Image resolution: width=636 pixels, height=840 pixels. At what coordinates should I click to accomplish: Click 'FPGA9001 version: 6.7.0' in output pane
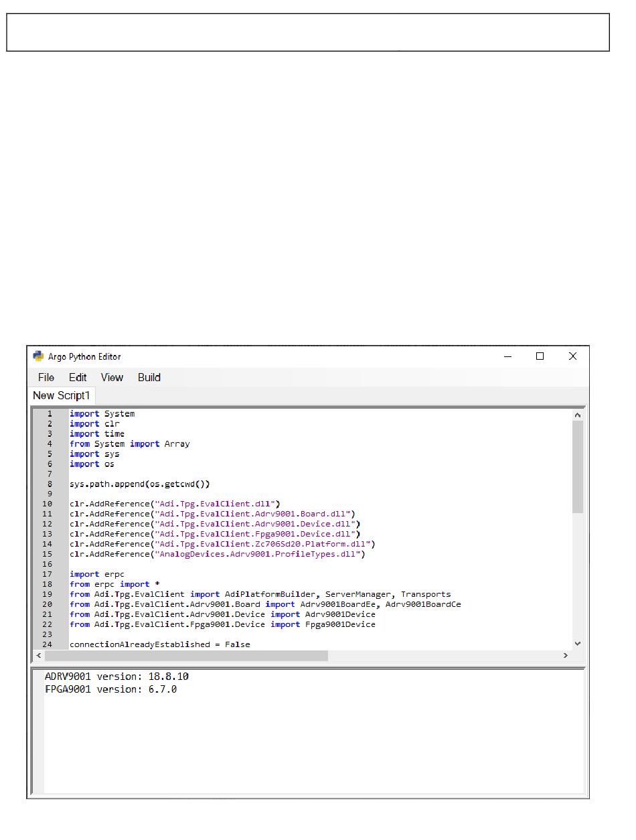coord(111,689)
